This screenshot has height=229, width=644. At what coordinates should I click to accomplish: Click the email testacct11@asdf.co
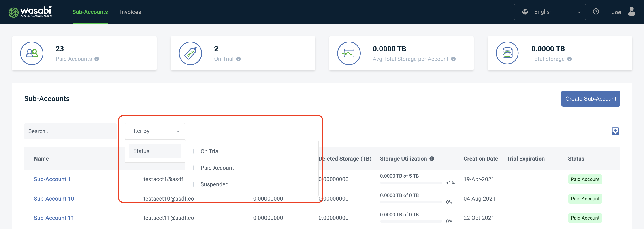tap(168, 218)
